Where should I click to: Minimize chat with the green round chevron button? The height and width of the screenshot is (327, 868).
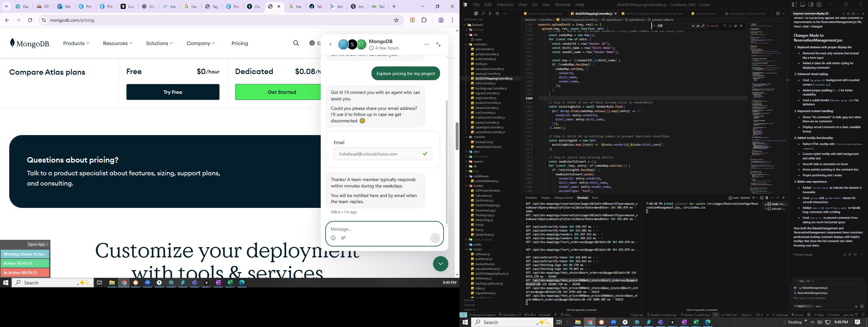coord(440,264)
